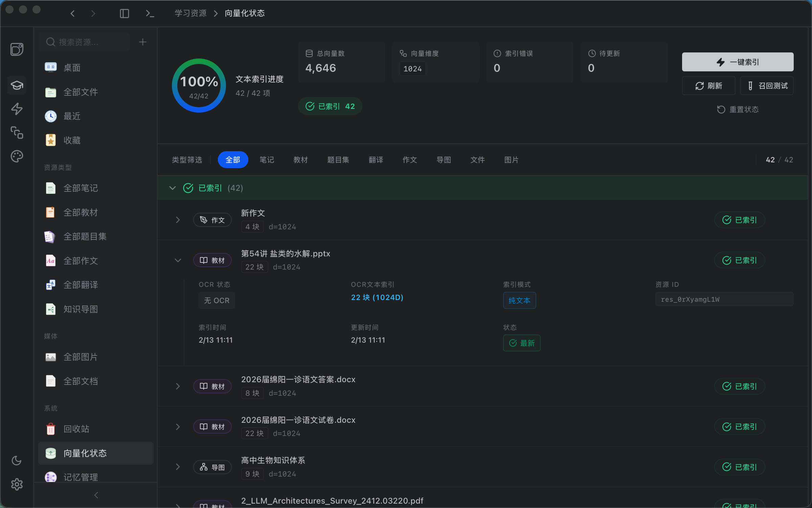Select the 全部 filter tab
The width and height of the screenshot is (812, 508).
point(233,160)
